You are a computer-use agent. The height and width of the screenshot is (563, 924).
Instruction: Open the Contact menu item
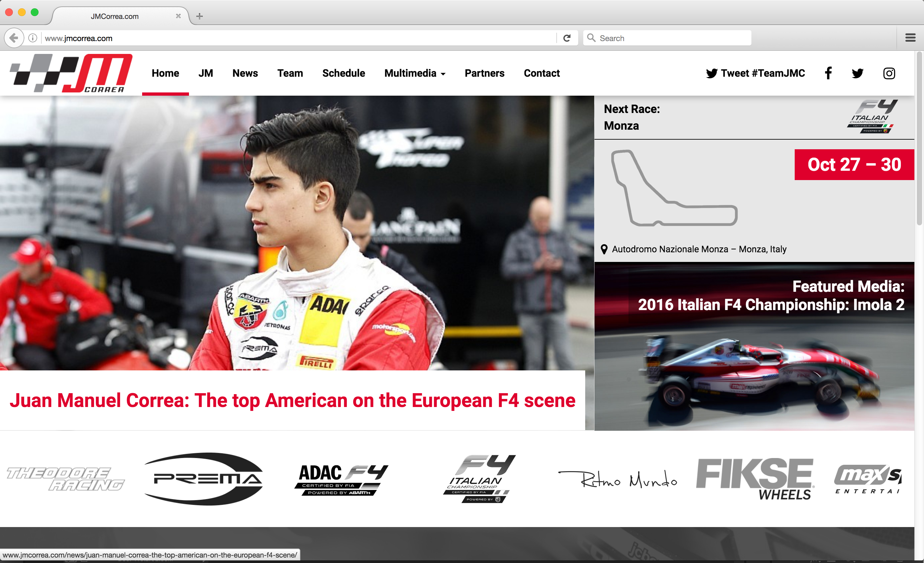[542, 73]
